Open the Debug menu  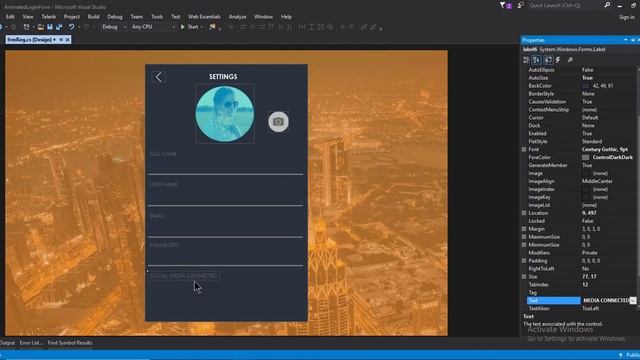(115, 17)
